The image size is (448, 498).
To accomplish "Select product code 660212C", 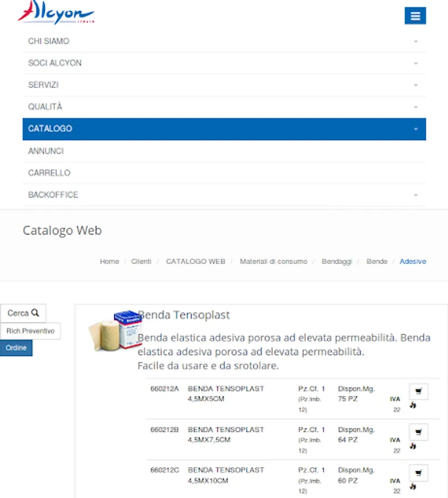I will (x=164, y=470).
